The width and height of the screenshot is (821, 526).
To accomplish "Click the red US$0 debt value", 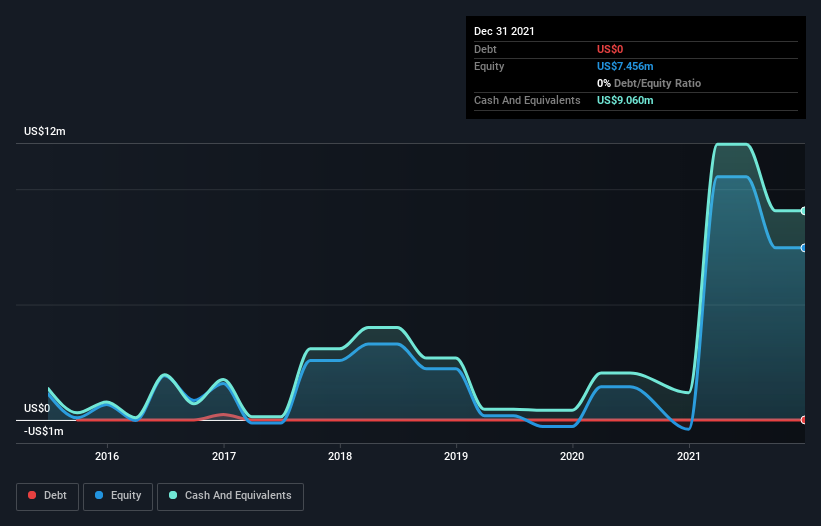I will point(610,49).
